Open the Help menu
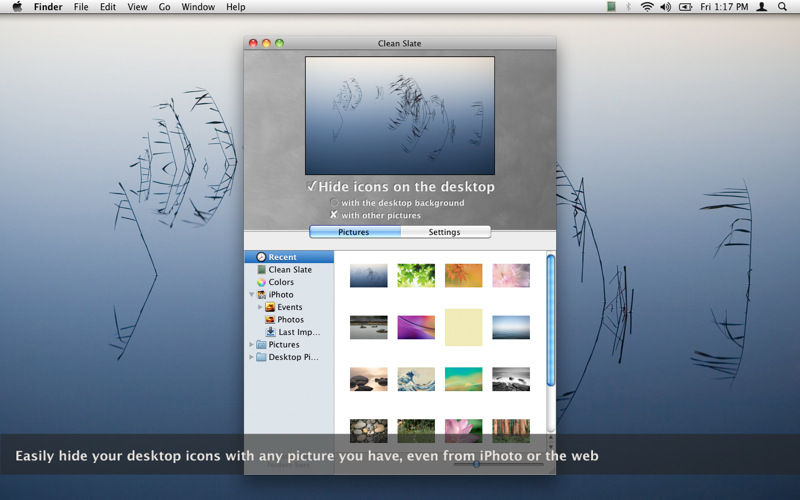This screenshot has width=800, height=500. point(236,7)
